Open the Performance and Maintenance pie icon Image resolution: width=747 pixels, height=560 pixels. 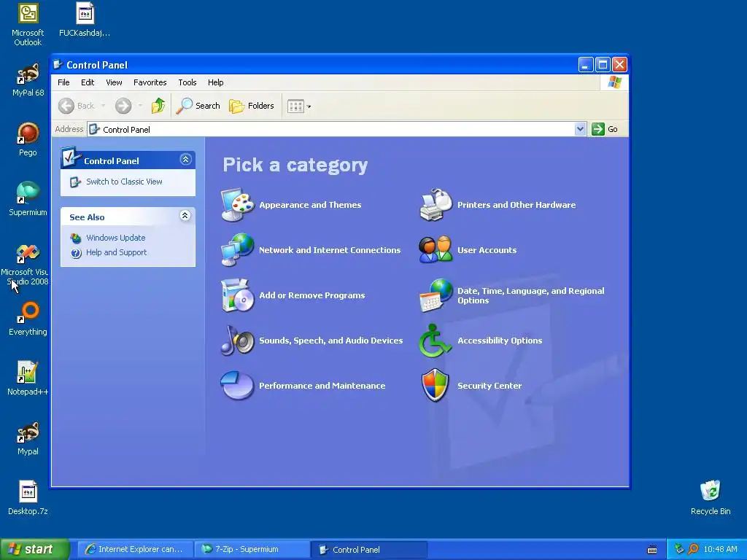click(x=238, y=386)
